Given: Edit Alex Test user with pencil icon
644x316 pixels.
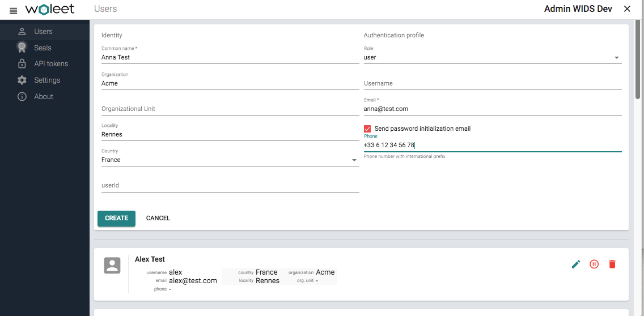Looking at the screenshot, I should pyautogui.click(x=576, y=264).
